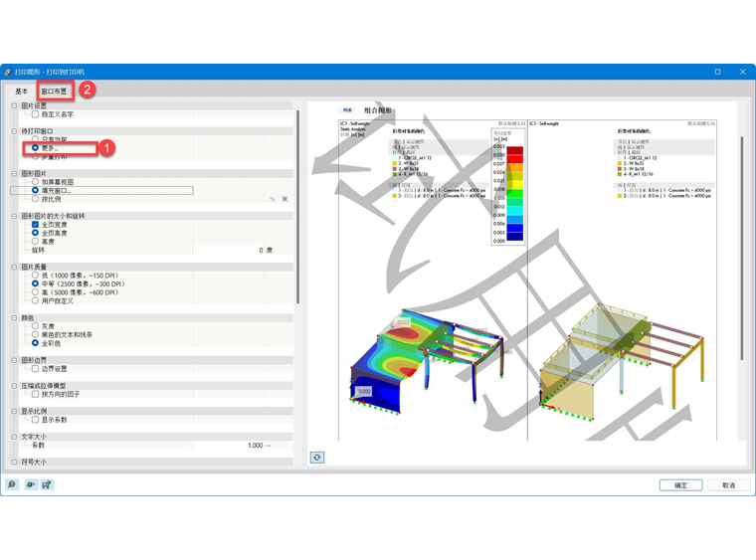Select the 按比例 radio option
Viewport: 756px width, 560px height.
(35, 199)
